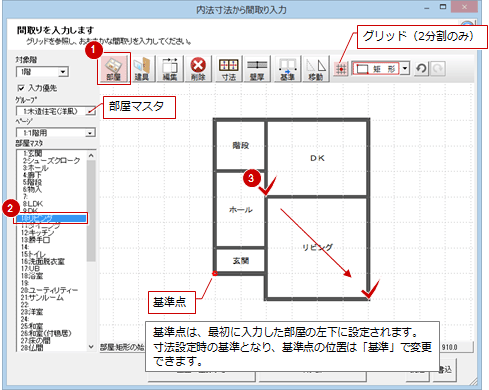Viewport: 489px width, 390px height.
Task: Open the 対象階 floor dropdown
Action: coord(42,72)
